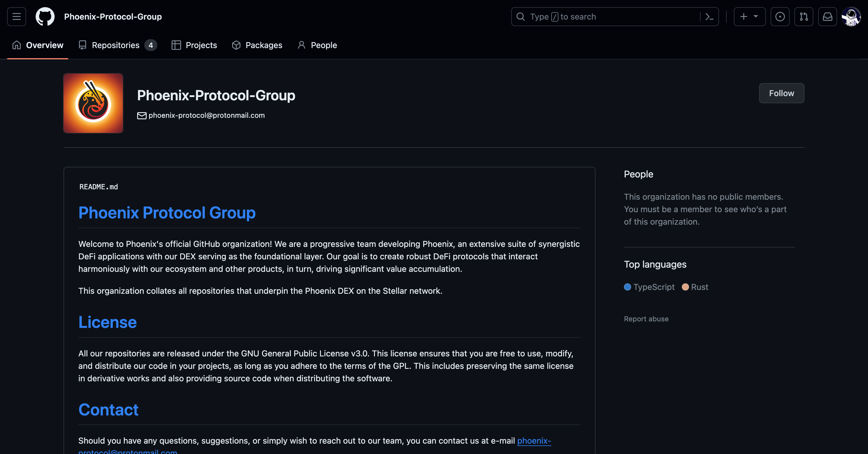Click the Report abuse link
The width and height of the screenshot is (868, 454).
646,319
